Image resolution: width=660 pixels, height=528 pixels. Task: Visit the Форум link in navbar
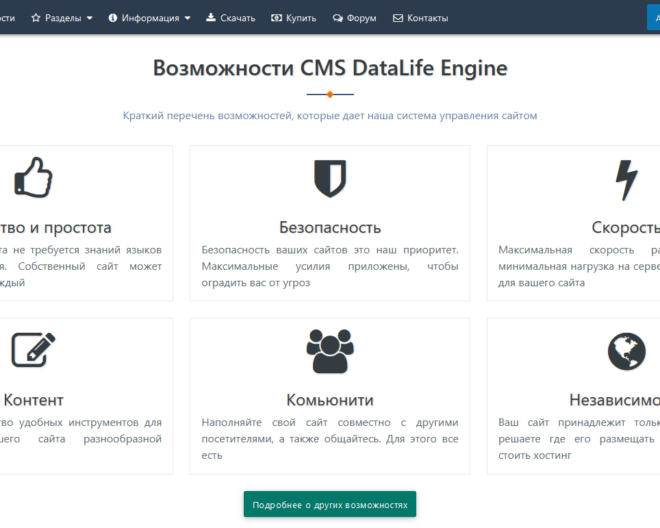pyautogui.click(x=354, y=18)
